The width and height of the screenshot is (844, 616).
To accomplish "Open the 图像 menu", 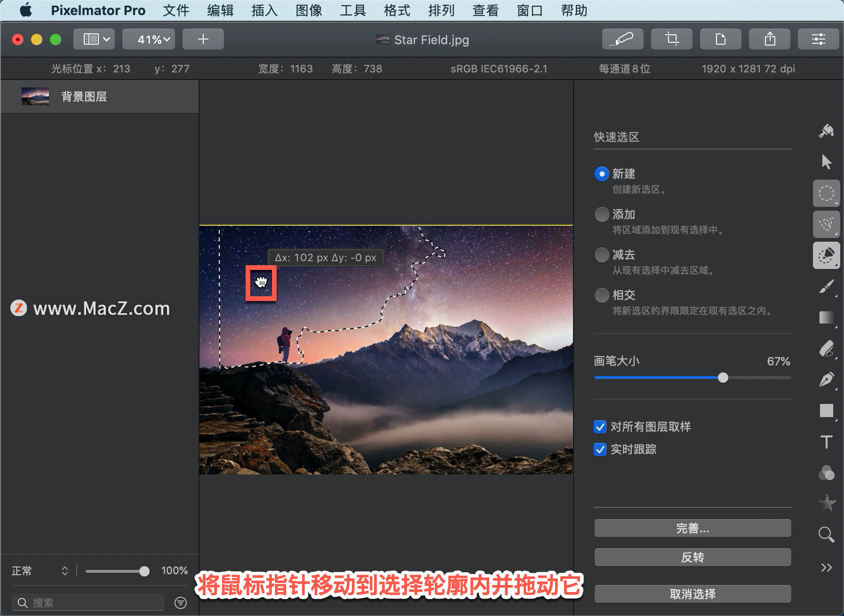I will point(309,10).
